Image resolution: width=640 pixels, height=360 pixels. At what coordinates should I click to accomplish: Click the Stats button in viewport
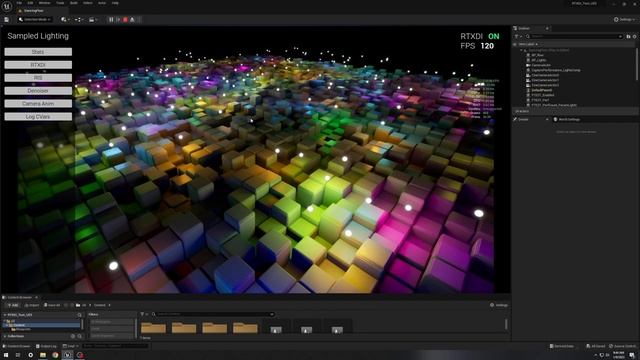(x=38, y=52)
